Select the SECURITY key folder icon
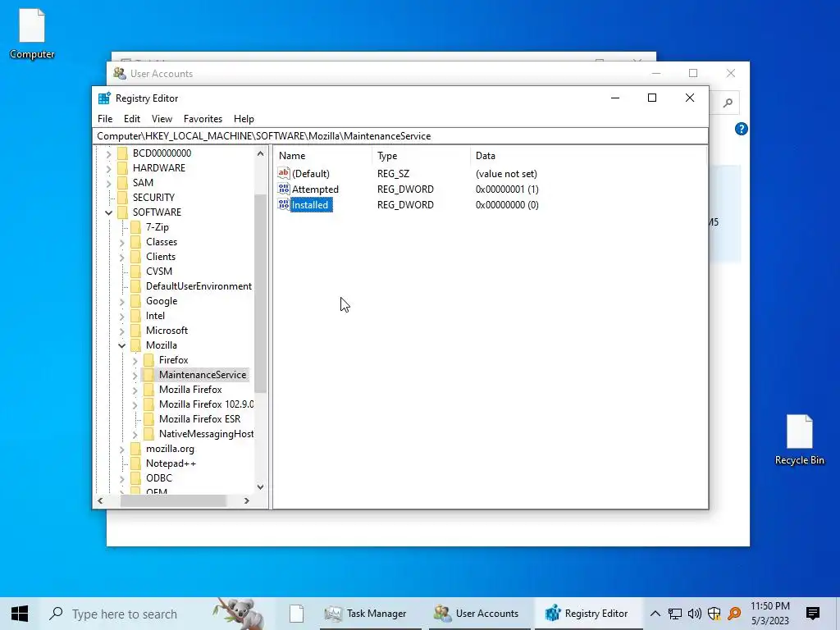 tap(123, 198)
